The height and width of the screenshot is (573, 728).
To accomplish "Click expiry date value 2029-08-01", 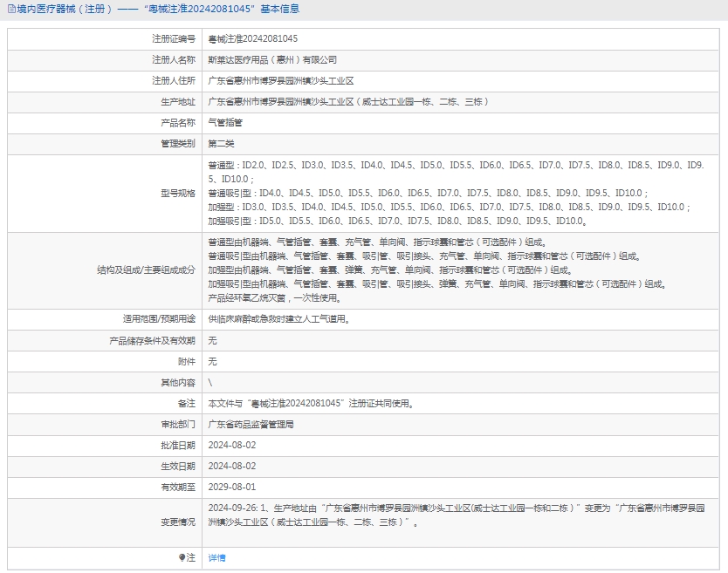I will point(231,487).
